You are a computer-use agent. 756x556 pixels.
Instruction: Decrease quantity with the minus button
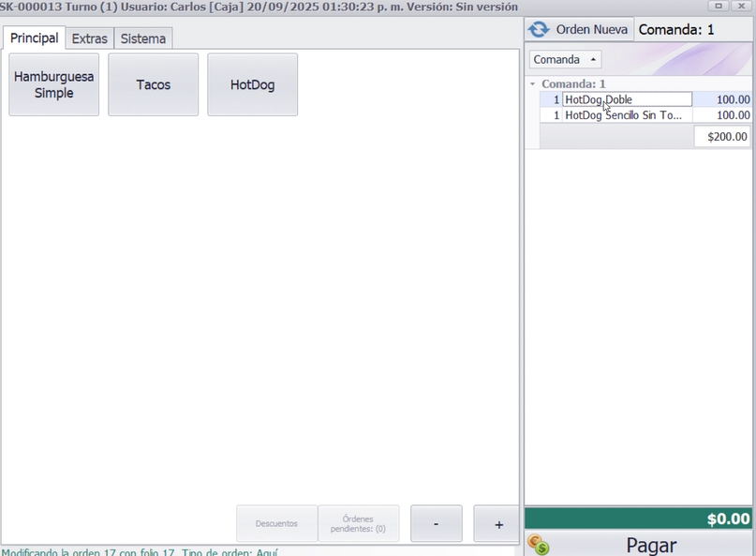click(x=436, y=523)
